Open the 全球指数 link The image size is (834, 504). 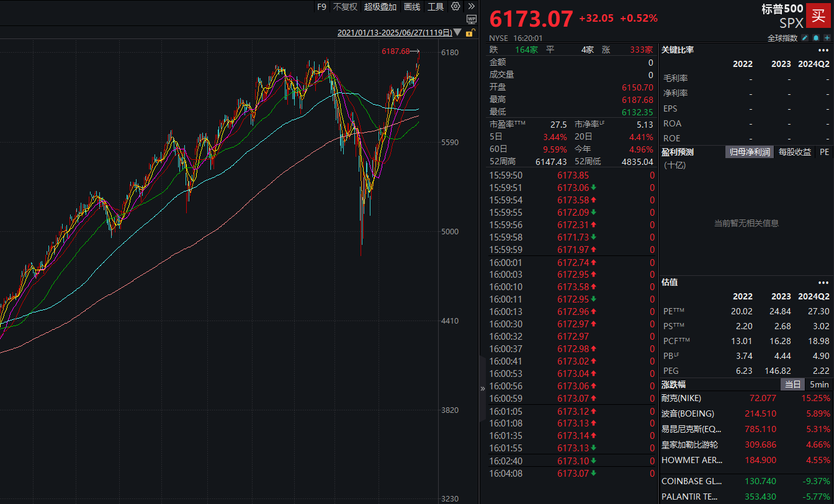click(782, 38)
